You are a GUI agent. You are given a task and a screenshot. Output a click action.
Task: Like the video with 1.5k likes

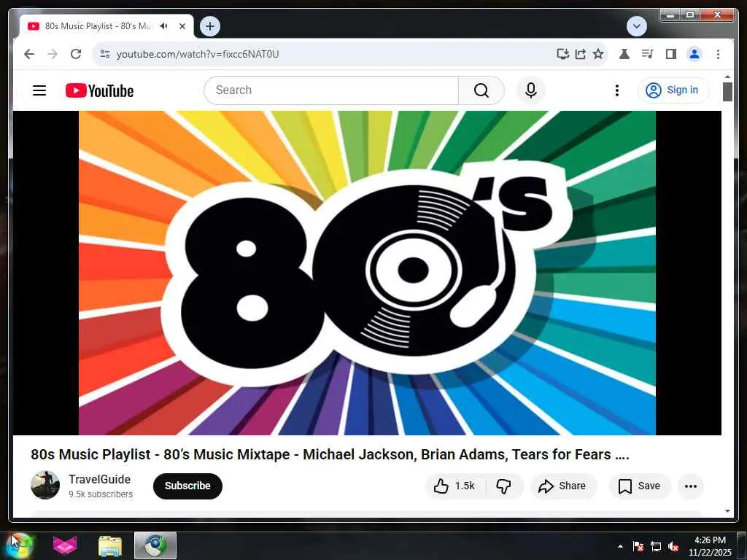455,486
